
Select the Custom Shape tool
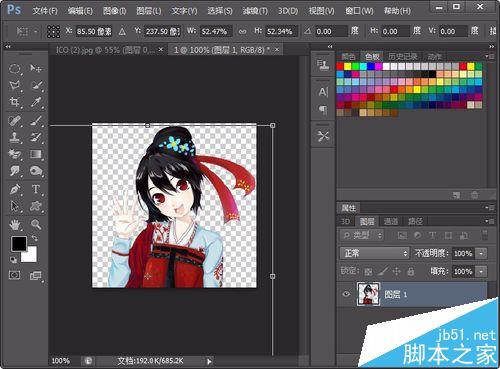[x=36, y=206]
